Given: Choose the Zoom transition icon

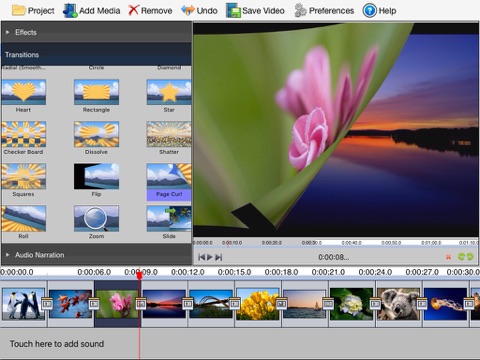Looking at the screenshot, I should click(x=96, y=218).
